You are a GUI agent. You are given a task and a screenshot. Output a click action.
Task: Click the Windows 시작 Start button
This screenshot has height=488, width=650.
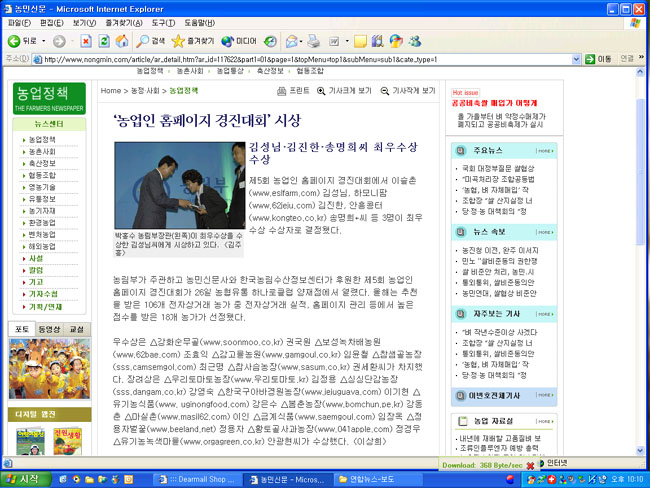pyautogui.click(x=25, y=479)
